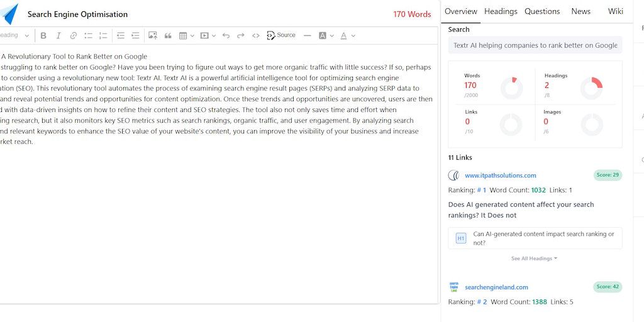Toggle bold formatting
The width and height of the screenshot is (644, 322).
43,36
